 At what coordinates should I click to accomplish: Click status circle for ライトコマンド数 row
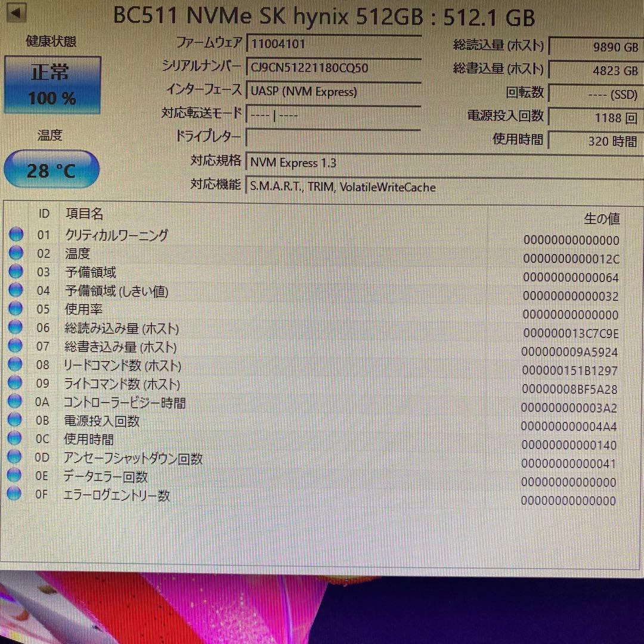click(x=15, y=382)
